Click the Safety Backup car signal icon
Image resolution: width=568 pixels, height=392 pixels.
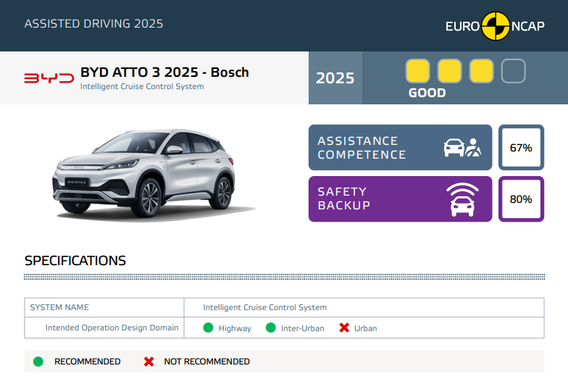pyautogui.click(x=462, y=199)
